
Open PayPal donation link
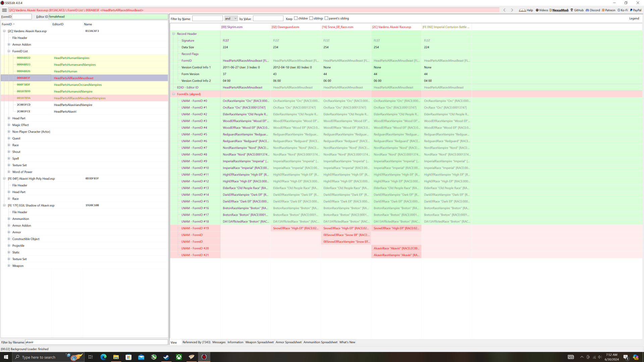coord(636,10)
